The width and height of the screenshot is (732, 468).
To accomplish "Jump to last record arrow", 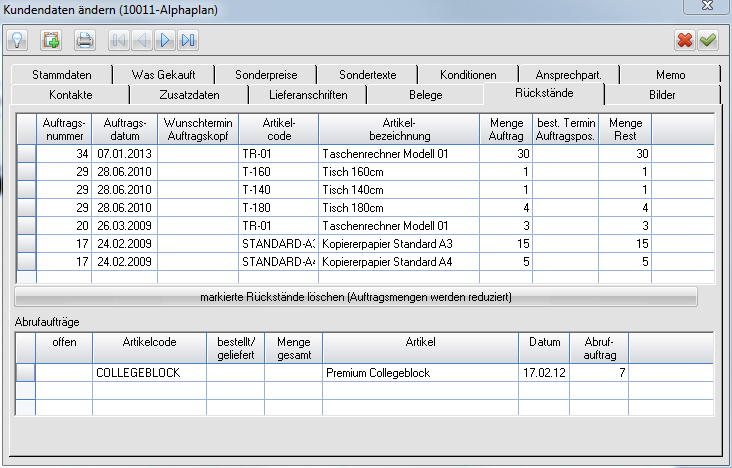I will coord(188,40).
